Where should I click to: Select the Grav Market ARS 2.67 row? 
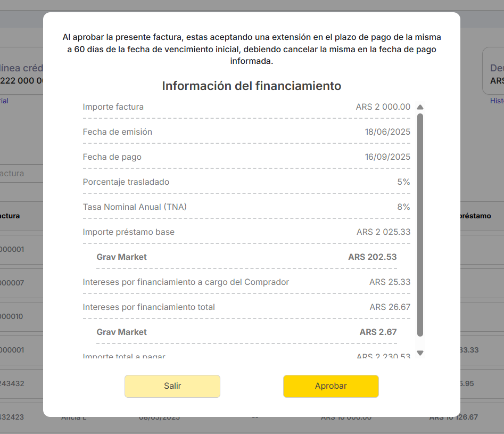[246, 332]
